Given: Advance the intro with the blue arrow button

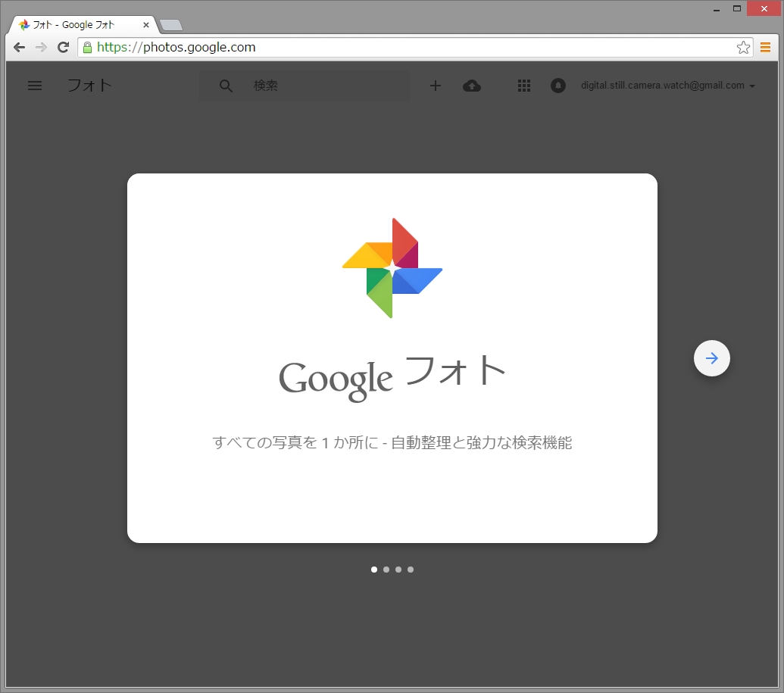Looking at the screenshot, I should coord(711,358).
